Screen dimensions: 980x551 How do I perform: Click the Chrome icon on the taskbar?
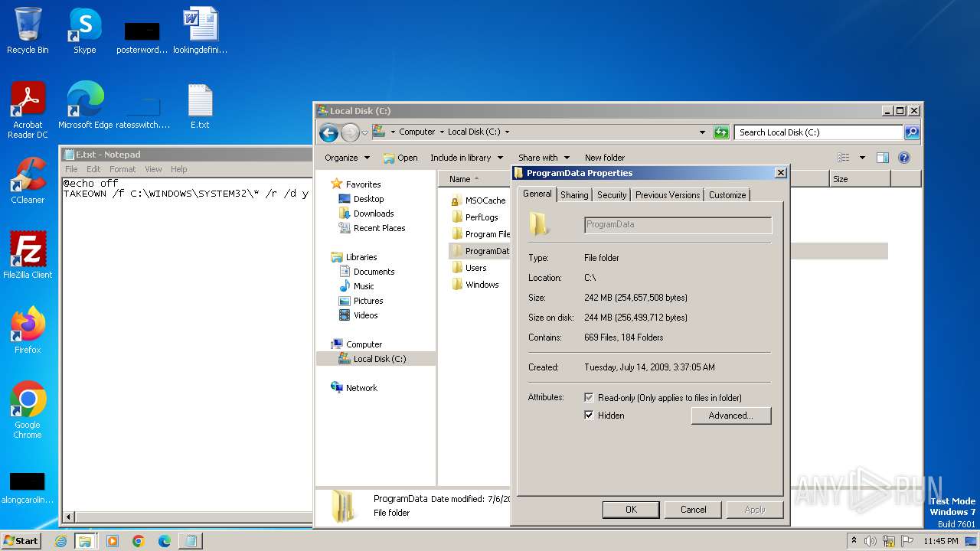139,541
